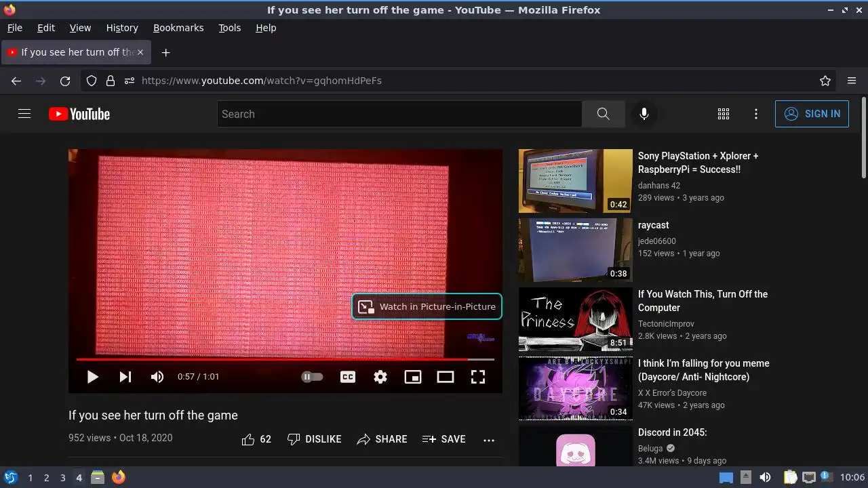
Task: Open the player settings gear
Action: (380, 377)
